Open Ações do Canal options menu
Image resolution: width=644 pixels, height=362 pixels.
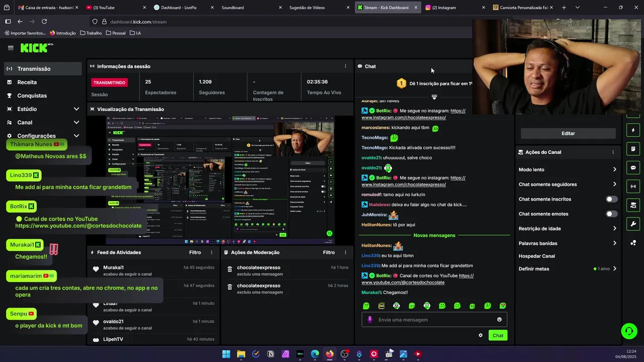tap(613, 152)
